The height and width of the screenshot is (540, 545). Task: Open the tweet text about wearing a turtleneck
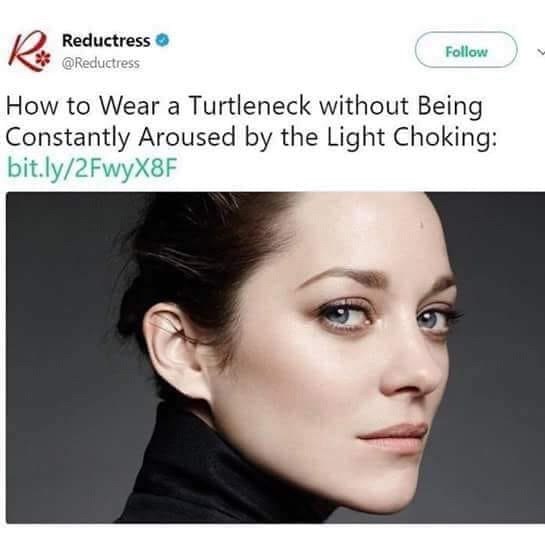pos(251,122)
